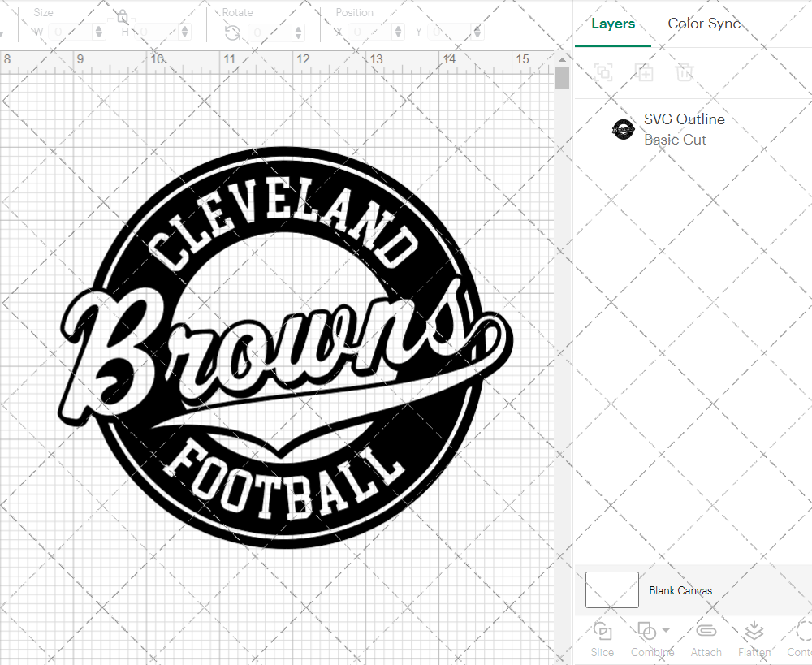Click the Width stepper arrows

[99, 32]
